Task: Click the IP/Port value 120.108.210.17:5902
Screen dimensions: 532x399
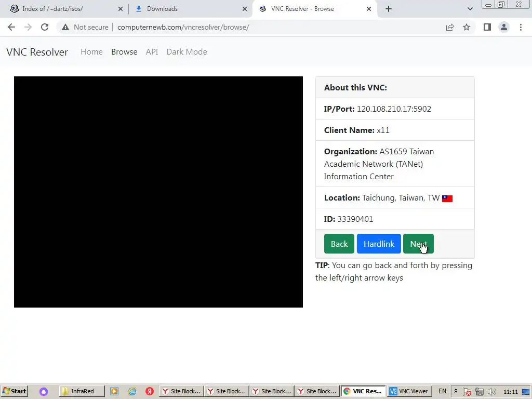Action: pos(394,109)
